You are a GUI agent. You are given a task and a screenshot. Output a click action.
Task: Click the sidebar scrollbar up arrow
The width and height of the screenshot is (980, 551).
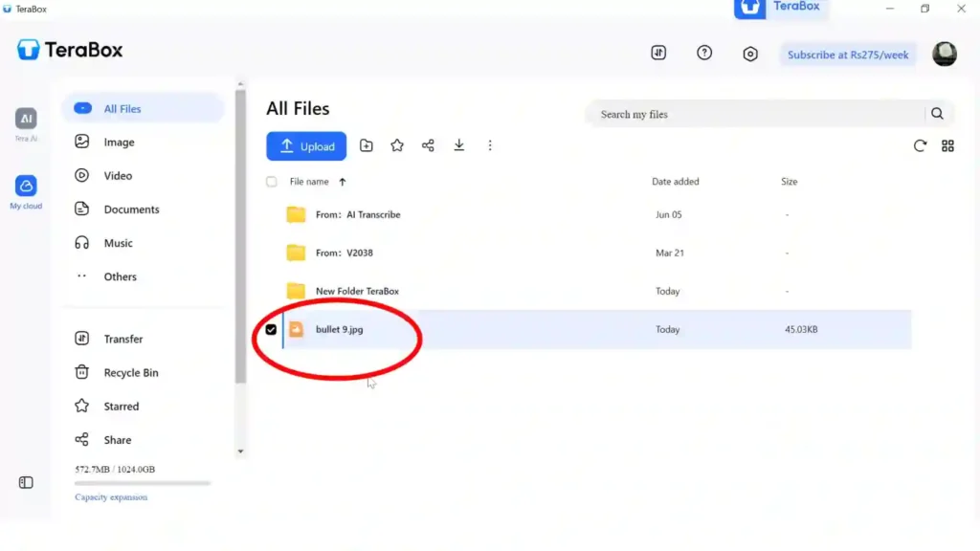[240, 84]
